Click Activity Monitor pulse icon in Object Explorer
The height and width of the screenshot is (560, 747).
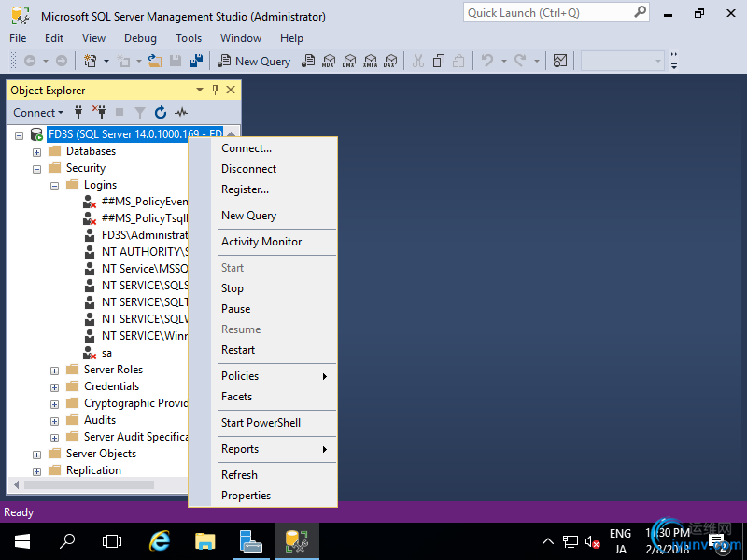pyautogui.click(x=181, y=112)
